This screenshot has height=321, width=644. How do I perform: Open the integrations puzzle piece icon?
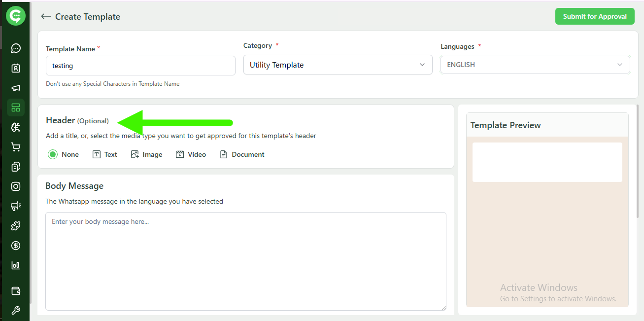(16, 225)
